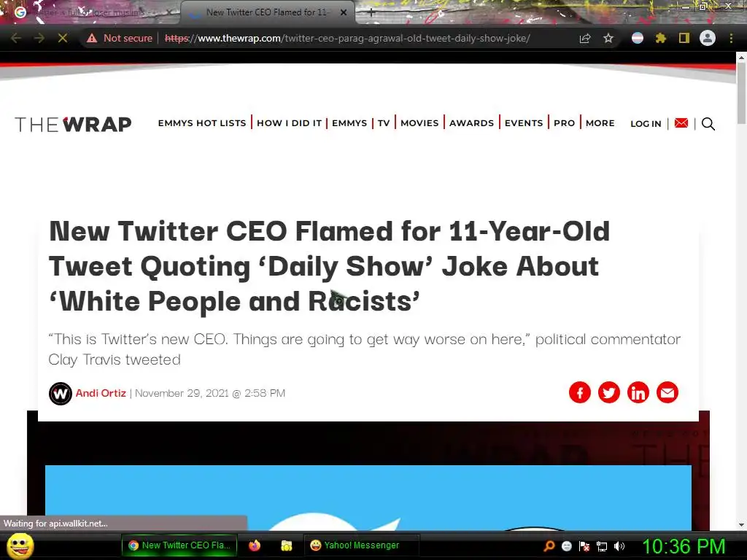
Task: Open the Awards navigation item
Action: click(x=472, y=122)
